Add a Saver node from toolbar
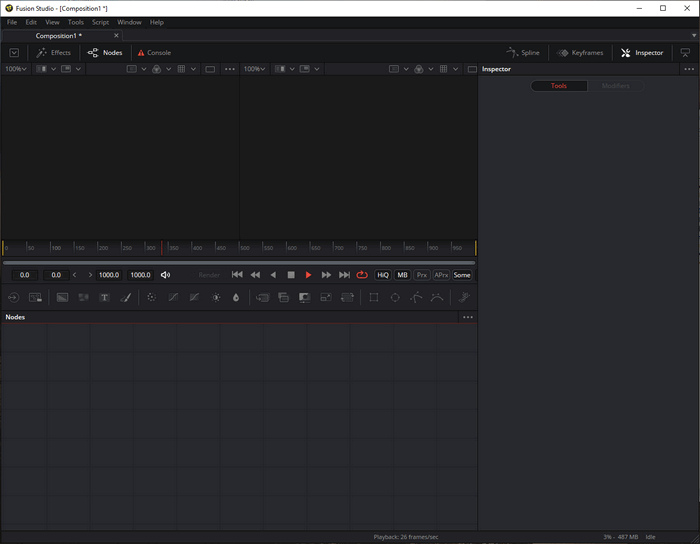 [35, 297]
